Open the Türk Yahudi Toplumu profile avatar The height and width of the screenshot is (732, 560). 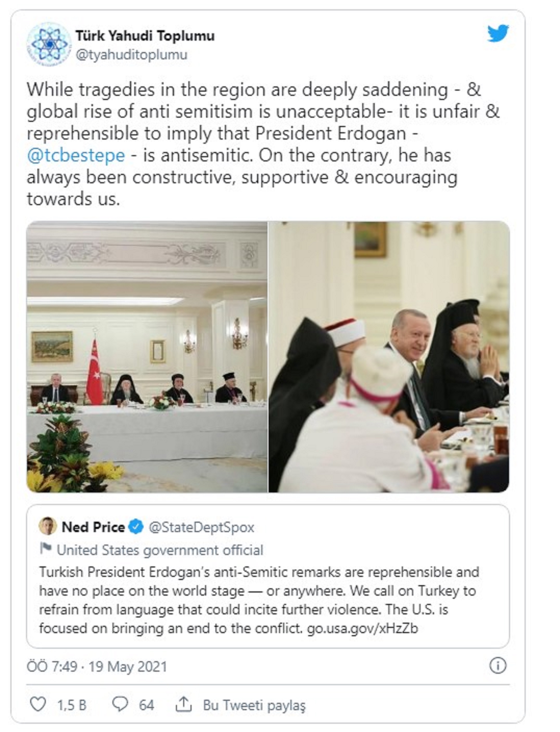point(49,44)
